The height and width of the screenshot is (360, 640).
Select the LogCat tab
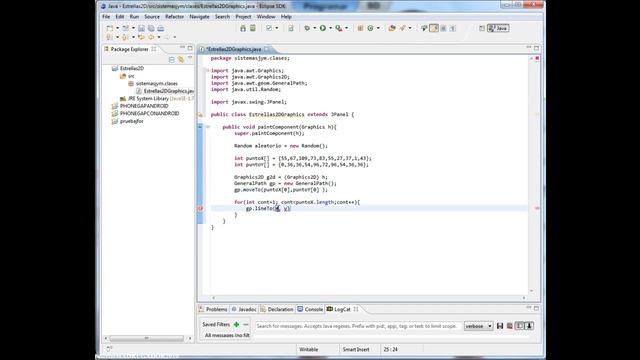(342, 309)
